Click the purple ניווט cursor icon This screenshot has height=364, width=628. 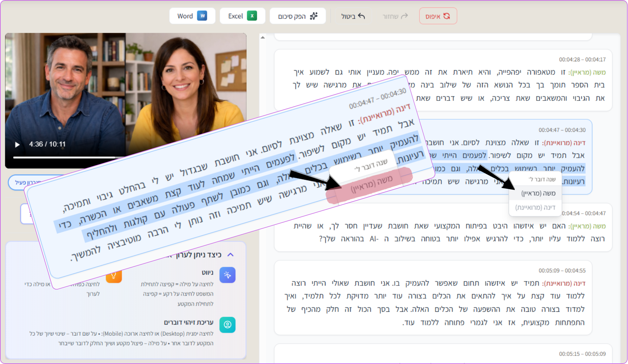(228, 275)
